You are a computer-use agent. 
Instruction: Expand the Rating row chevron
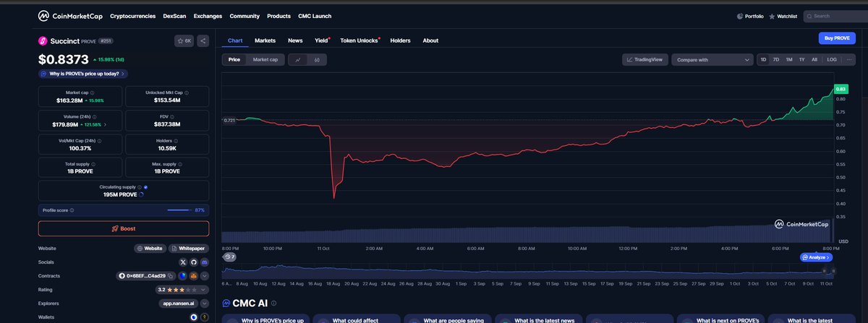[x=205, y=290]
